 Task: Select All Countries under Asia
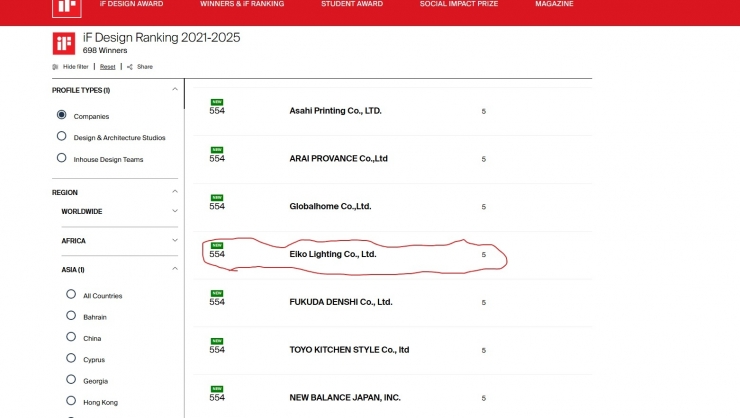pos(71,294)
